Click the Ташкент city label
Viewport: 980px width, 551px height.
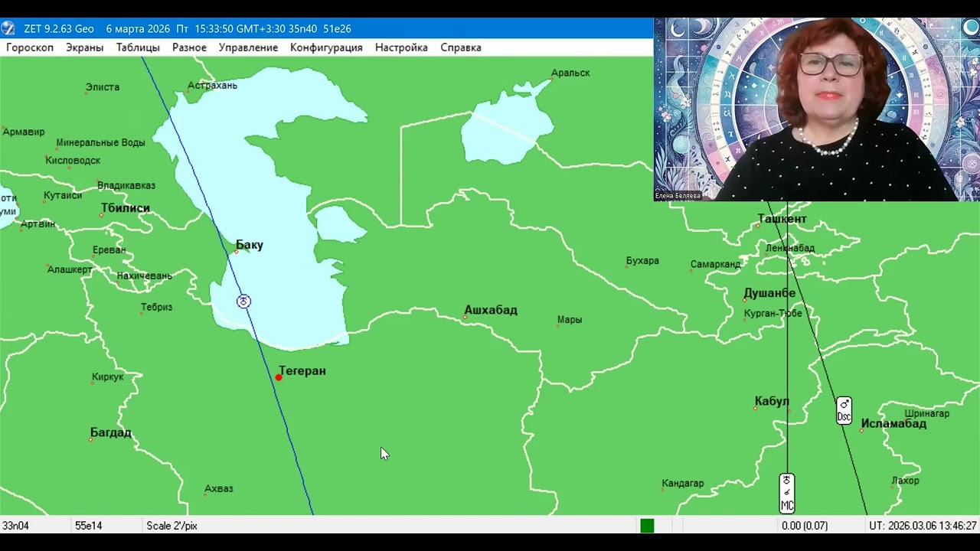[x=782, y=219]
